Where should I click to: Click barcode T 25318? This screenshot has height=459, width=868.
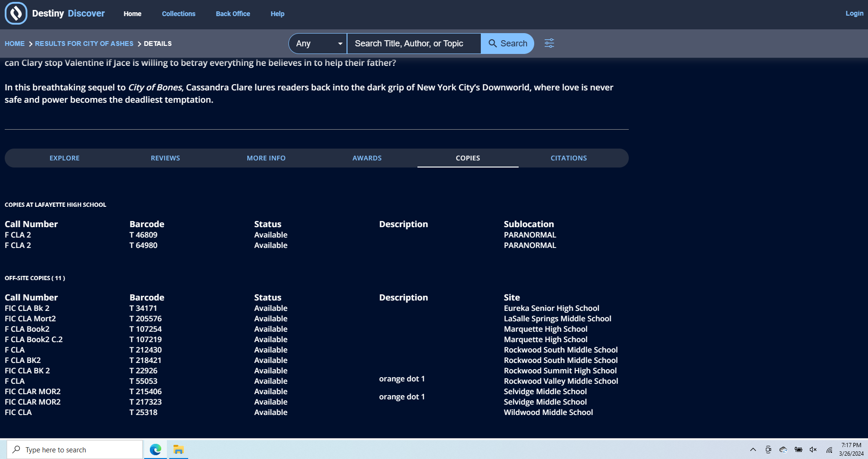click(143, 412)
